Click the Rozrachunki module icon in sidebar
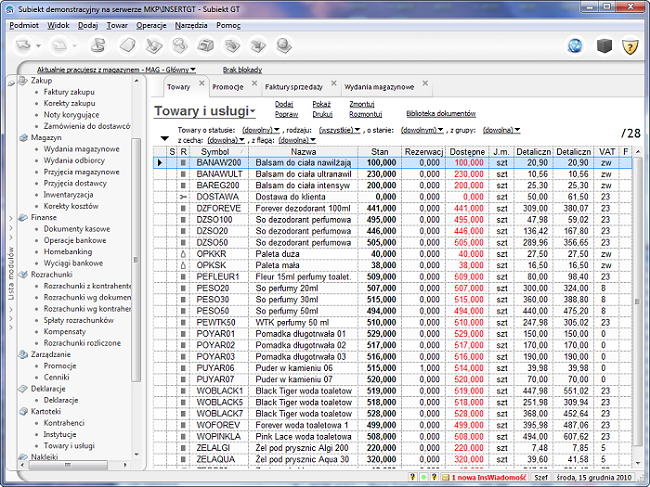The width and height of the screenshot is (650, 487). click(25, 273)
